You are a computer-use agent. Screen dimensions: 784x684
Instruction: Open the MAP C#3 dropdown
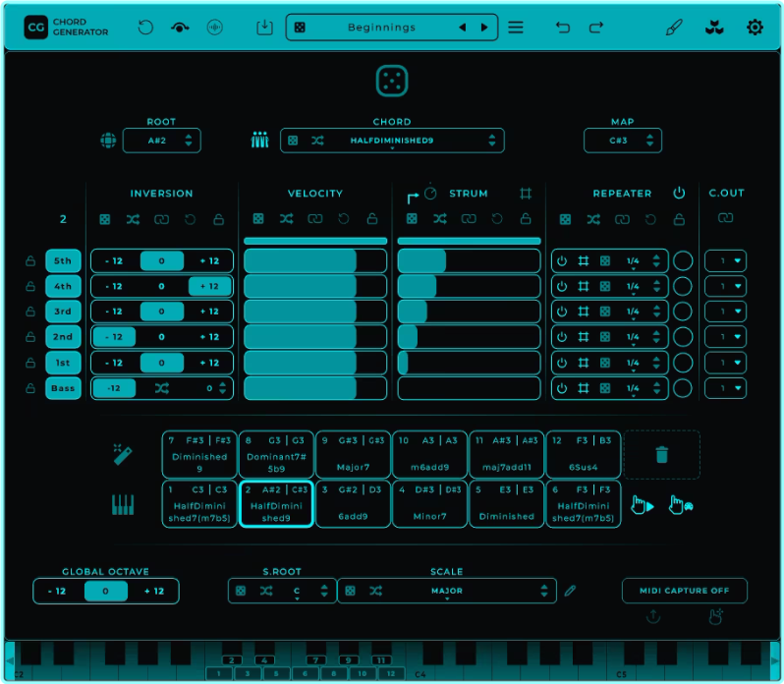point(622,141)
